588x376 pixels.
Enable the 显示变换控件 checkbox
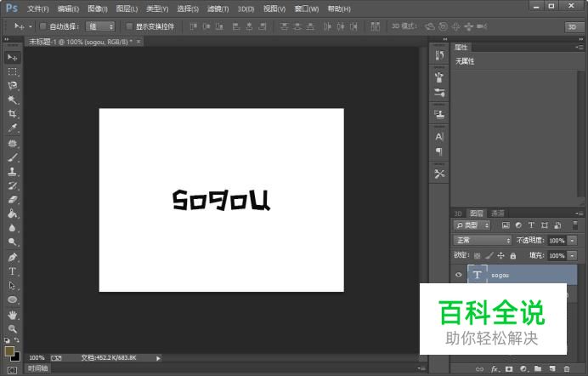(x=129, y=26)
